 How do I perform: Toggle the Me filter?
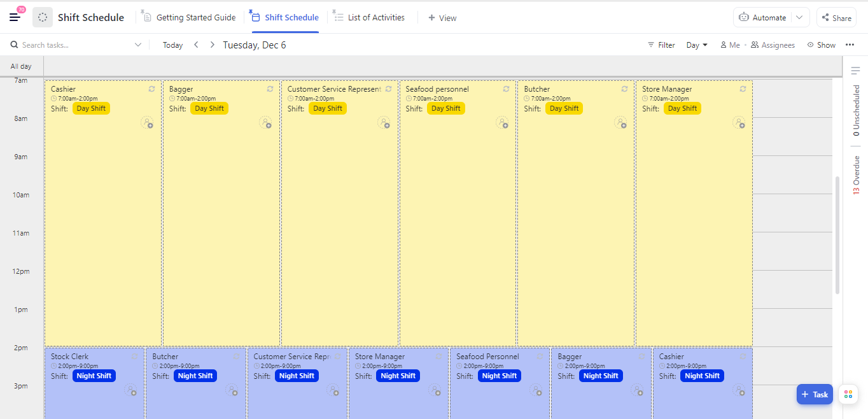pyautogui.click(x=730, y=45)
